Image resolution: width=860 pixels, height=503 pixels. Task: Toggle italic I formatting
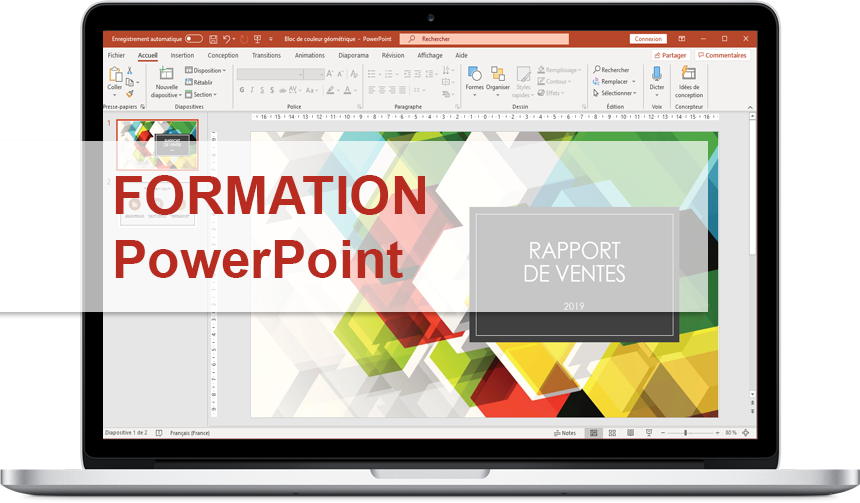tap(252, 90)
